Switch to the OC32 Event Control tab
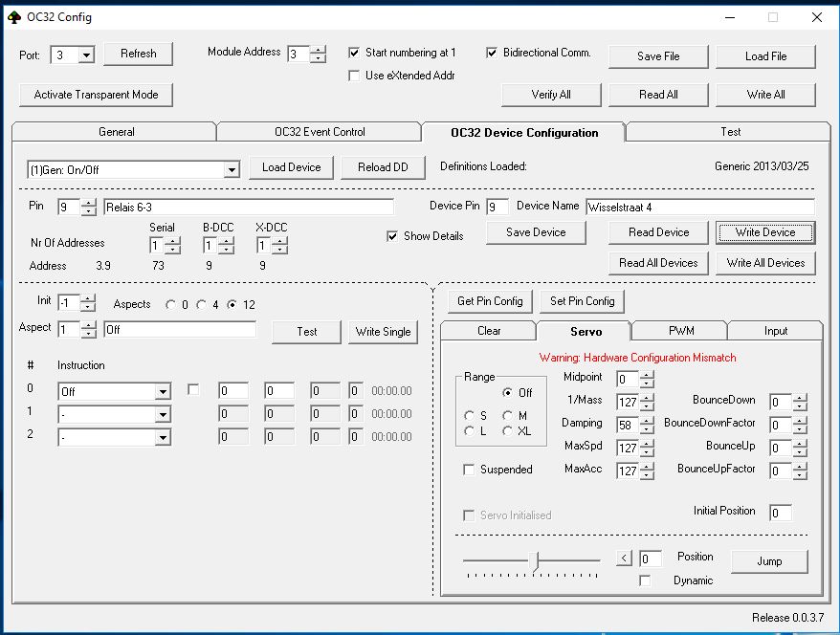Viewport: 840px width, 635px height. pyautogui.click(x=319, y=132)
